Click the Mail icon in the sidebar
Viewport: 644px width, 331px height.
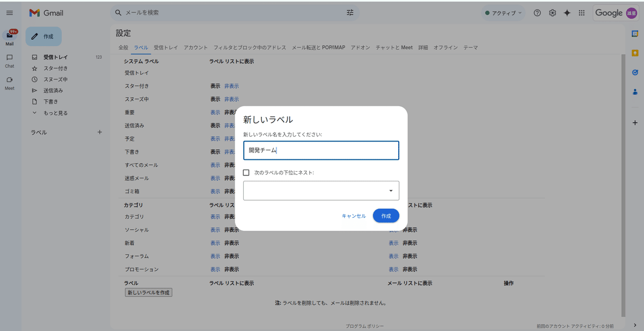[x=9, y=38]
